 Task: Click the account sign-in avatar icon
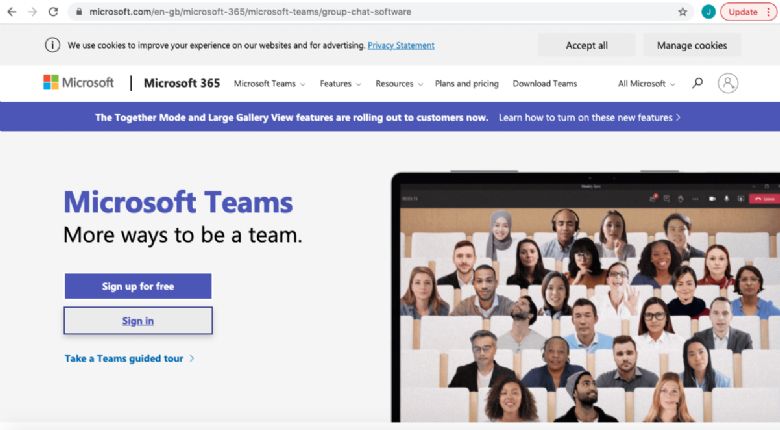point(728,83)
